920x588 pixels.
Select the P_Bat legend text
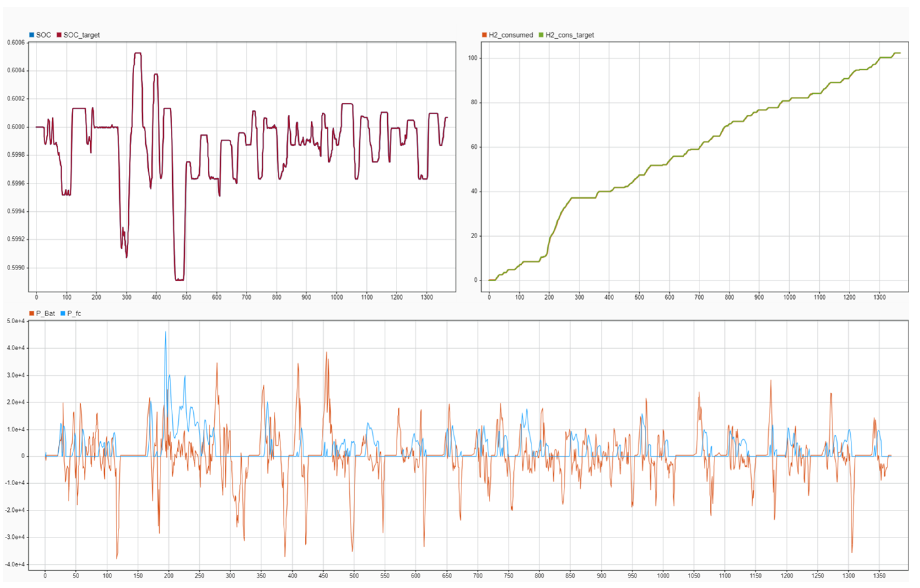point(45,313)
